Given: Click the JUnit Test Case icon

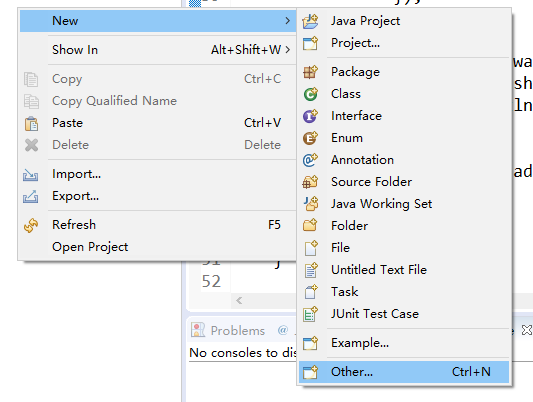Looking at the screenshot, I should [x=310, y=314].
